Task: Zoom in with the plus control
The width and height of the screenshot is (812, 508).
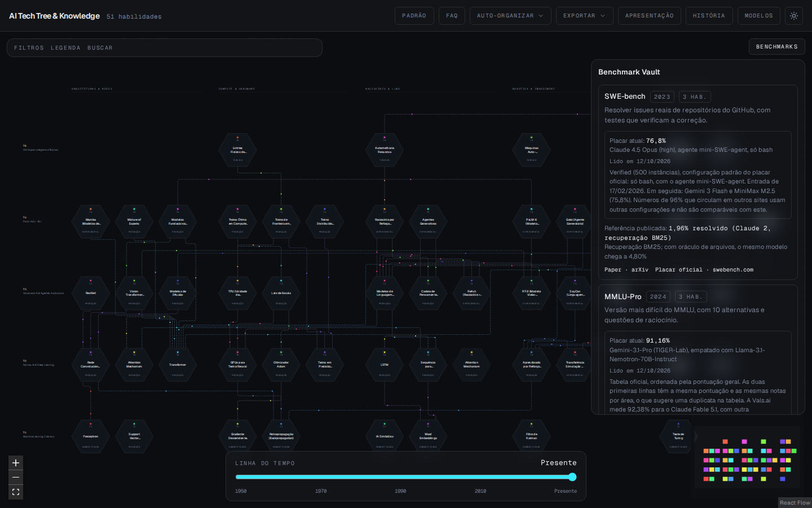Action: [x=16, y=463]
